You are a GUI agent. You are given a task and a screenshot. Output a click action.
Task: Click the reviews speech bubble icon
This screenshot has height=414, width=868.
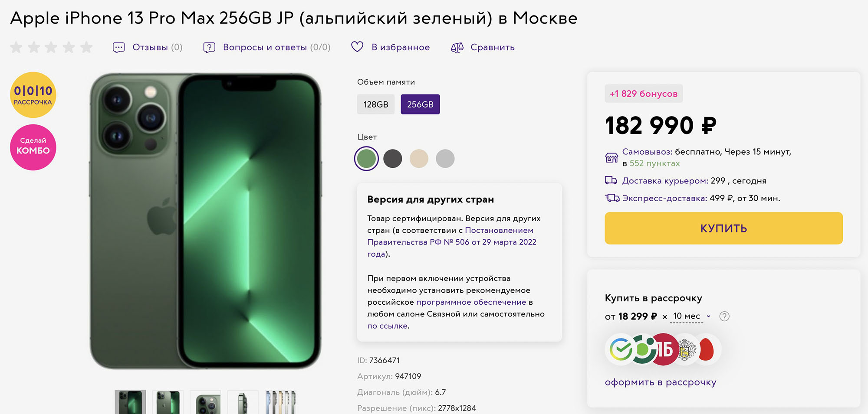[x=118, y=47]
